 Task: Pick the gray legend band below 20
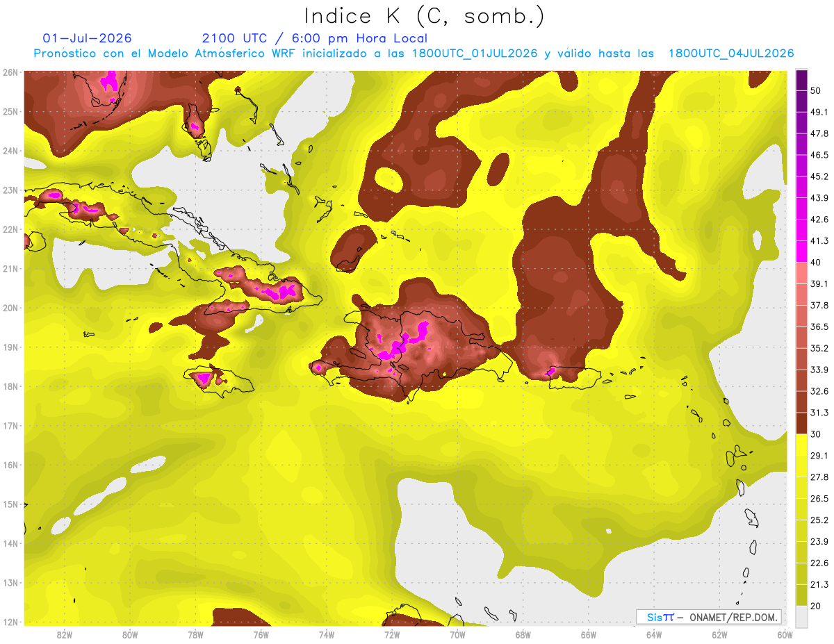tap(801, 617)
